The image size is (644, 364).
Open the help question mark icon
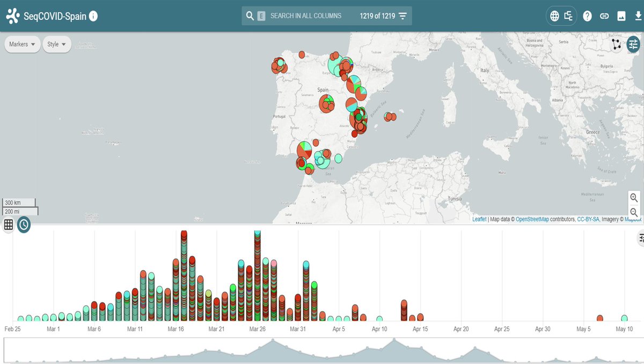(587, 16)
